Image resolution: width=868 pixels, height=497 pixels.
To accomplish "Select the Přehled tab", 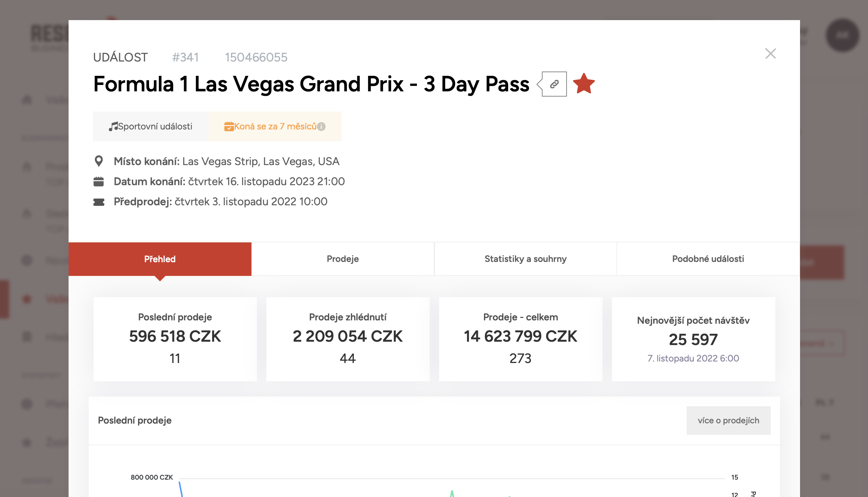I will click(160, 259).
